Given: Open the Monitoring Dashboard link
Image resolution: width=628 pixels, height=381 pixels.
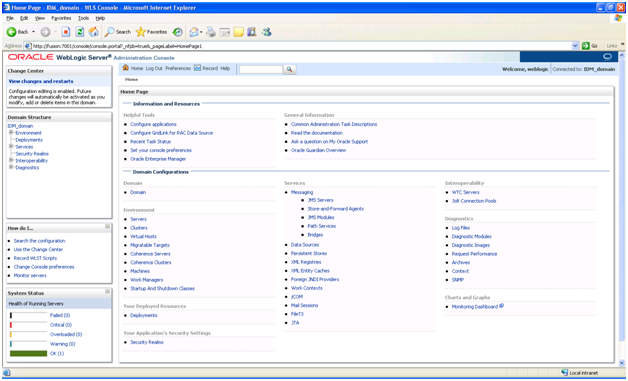Looking at the screenshot, I should pyautogui.click(x=475, y=306).
